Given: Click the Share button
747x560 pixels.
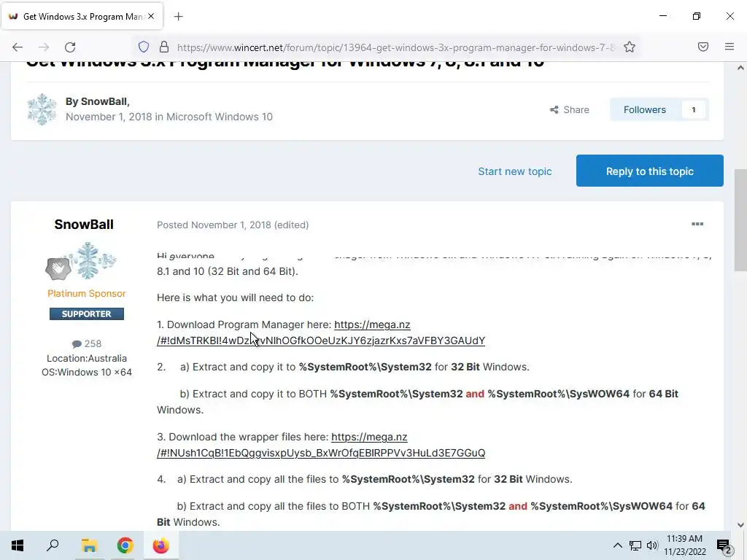Looking at the screenshot, I should point(569,109).
